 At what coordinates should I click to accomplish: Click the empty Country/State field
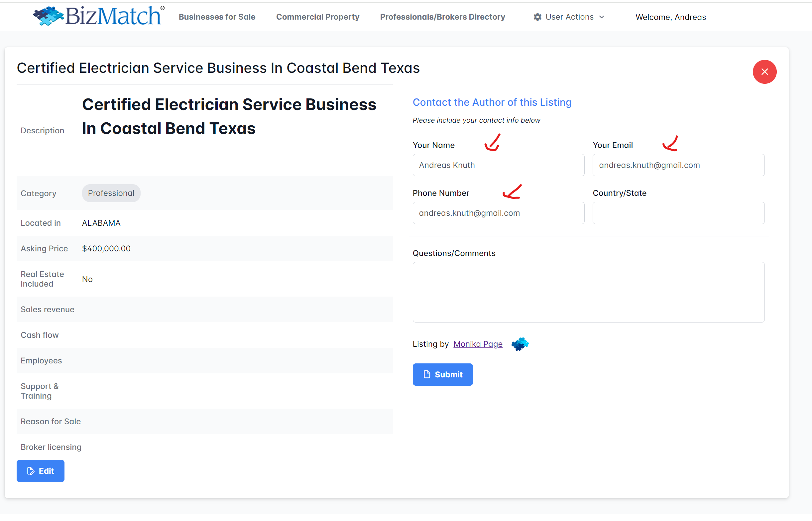pyautogui.click(x=678, y=213)
